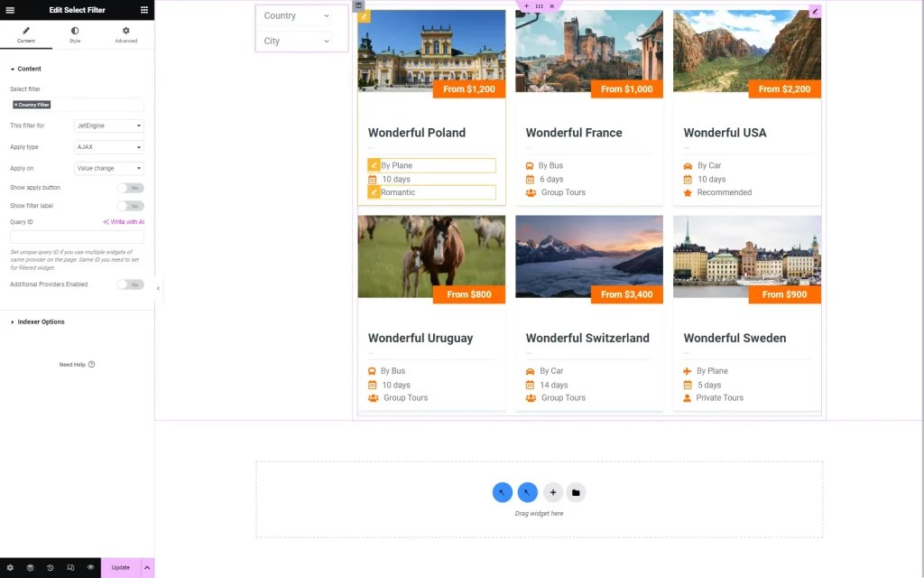The width and height of the screenshot is (924, 578).
Task: Click the Drag widget here text
Action: [x=540, y=514]
